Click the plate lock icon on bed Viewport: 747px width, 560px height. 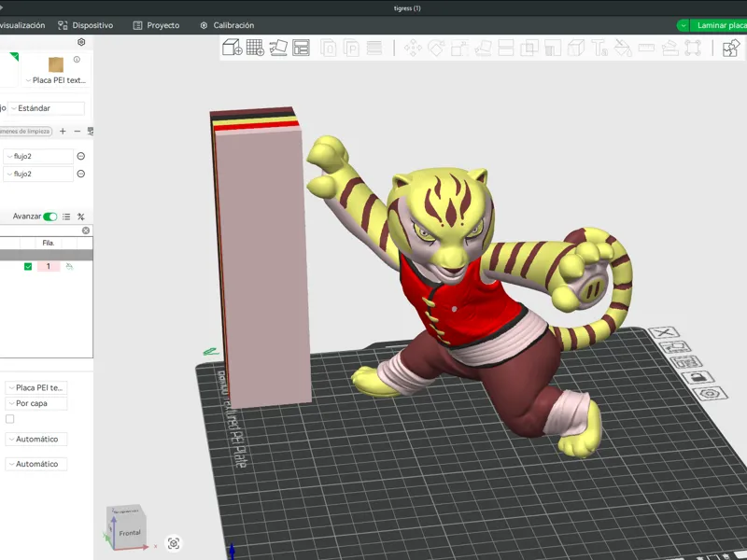pos(698,378)
